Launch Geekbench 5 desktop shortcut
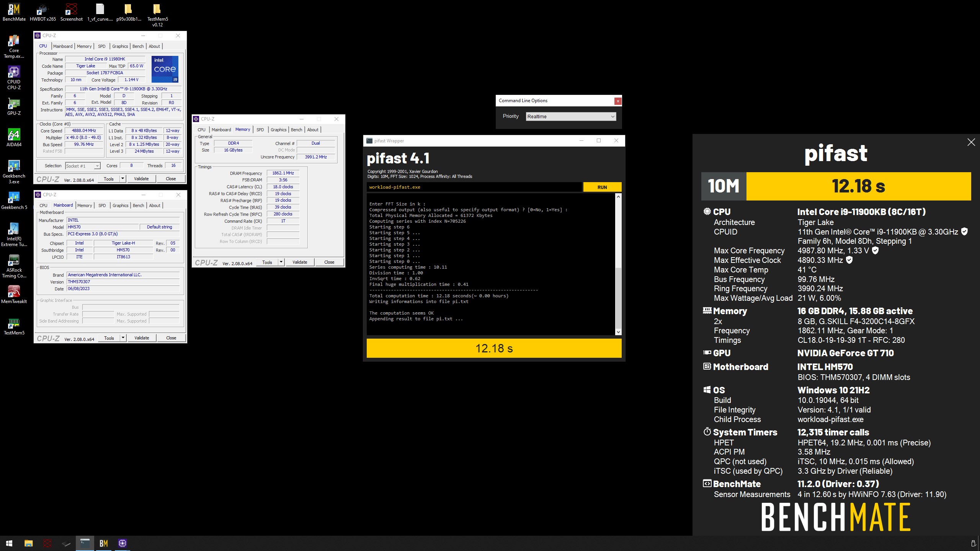The width and height of the screenshot is (980, 551). [14, 201]
